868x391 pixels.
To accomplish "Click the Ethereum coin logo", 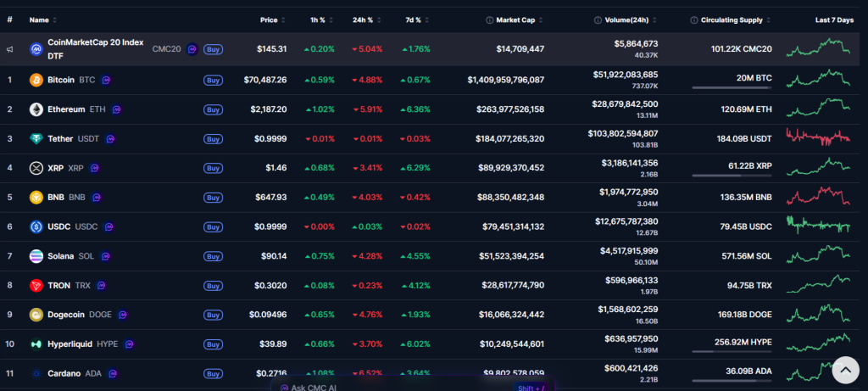I will point(36,109).
